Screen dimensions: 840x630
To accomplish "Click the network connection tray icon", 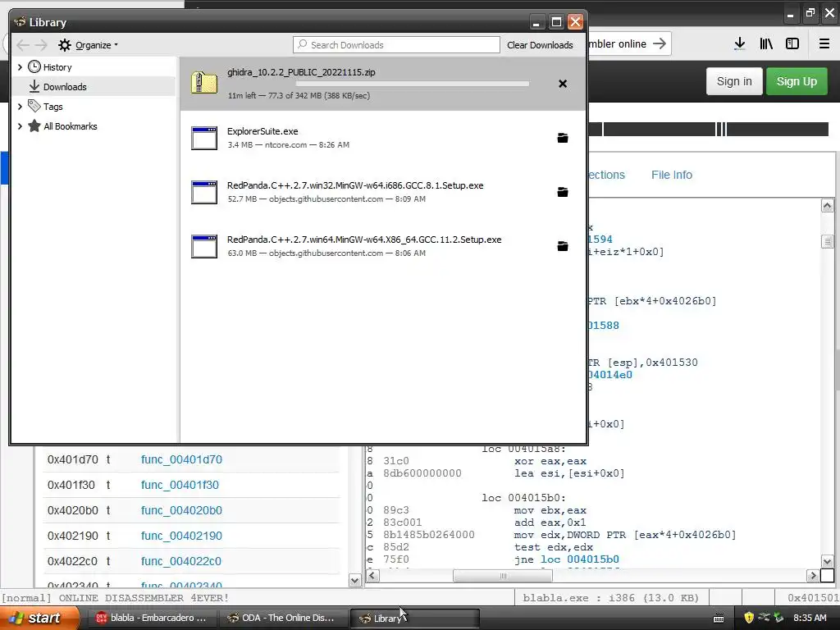I will pos(764,618).
